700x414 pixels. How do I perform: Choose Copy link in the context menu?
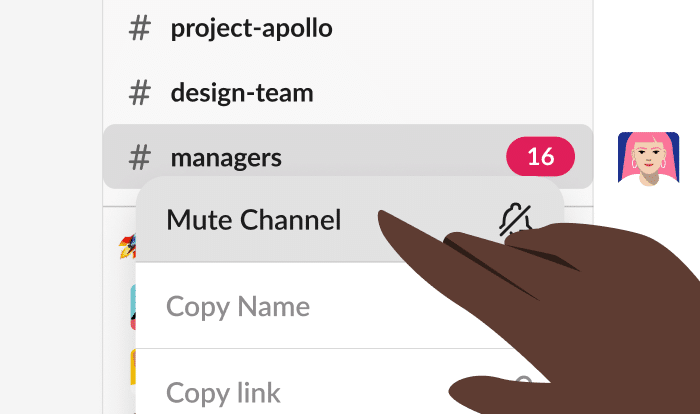click(223, 391)
